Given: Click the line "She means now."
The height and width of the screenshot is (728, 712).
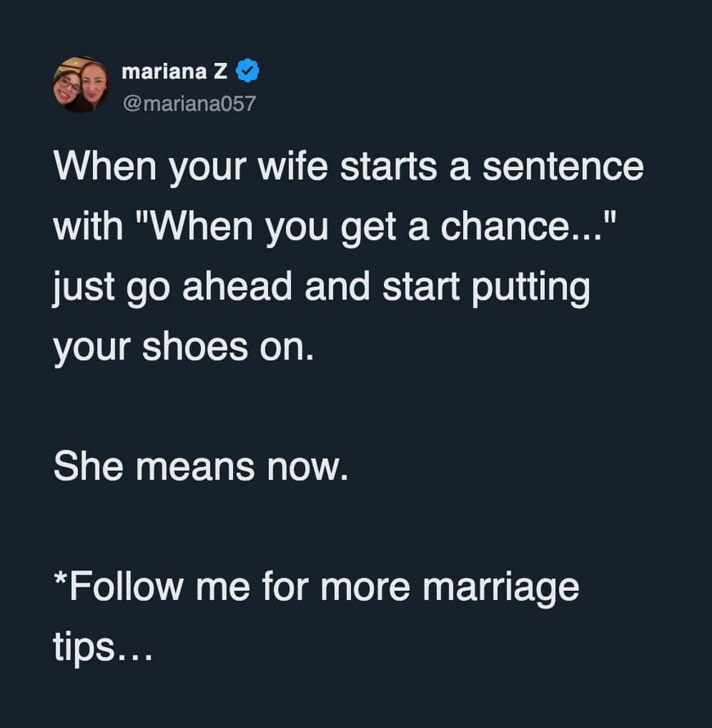Looking at the screenshot, I should [200, 468].
